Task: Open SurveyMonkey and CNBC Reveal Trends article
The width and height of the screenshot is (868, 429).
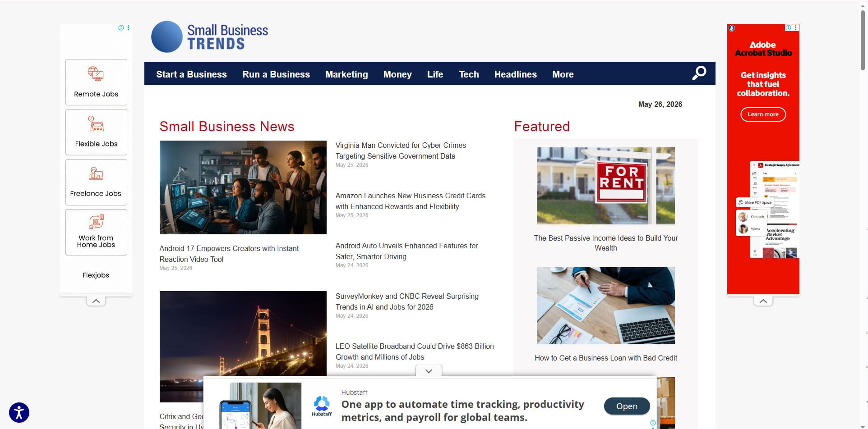Action: pyautogui.click(x=407, y=301)
